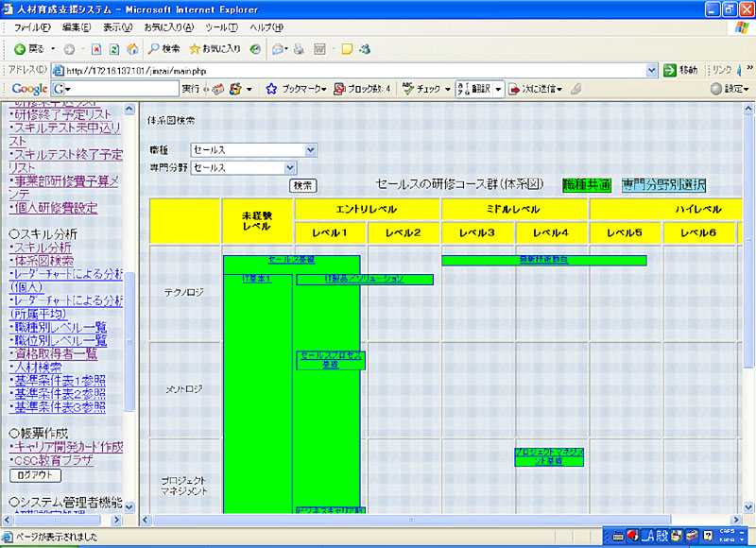756x548 pixels.
Task: Open the ブックマーク bookmarks star menu
Action: pyautogui.click(x=296, y=89)
